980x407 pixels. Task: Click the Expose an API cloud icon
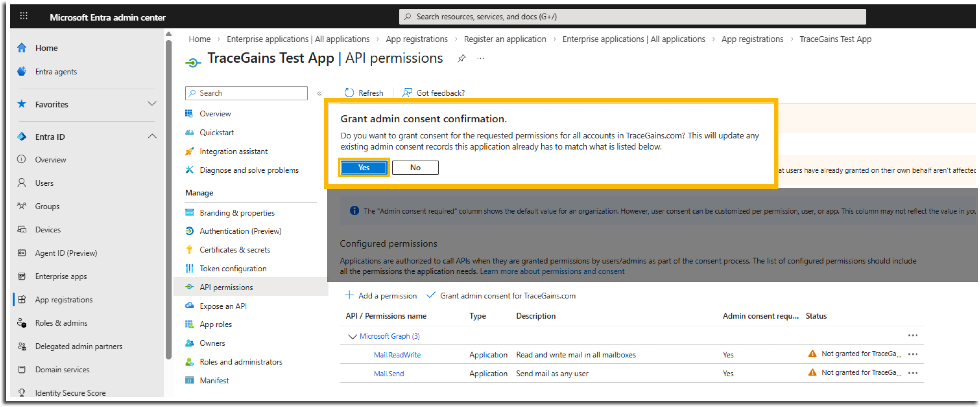(x=190, y=306)
